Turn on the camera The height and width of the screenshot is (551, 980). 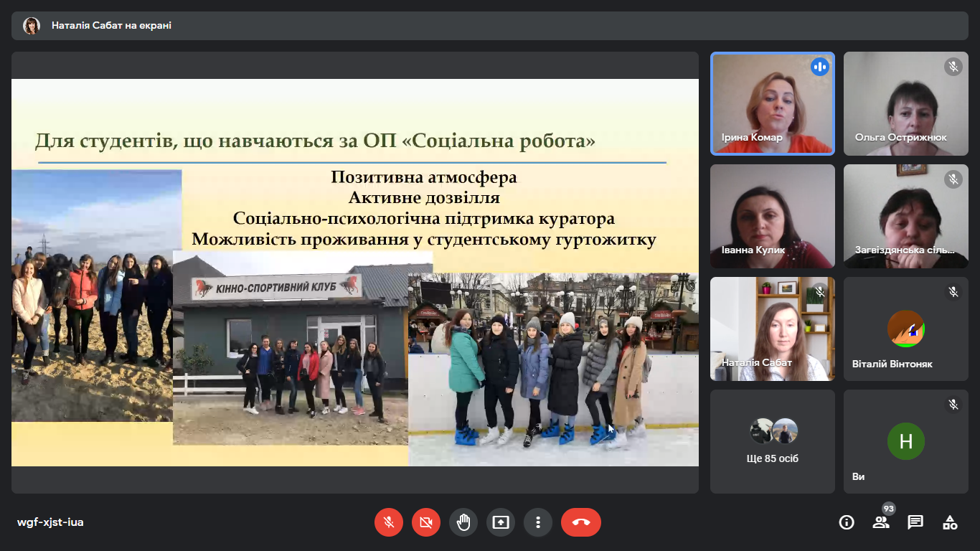pyautogui.click(x=426, y=522)
